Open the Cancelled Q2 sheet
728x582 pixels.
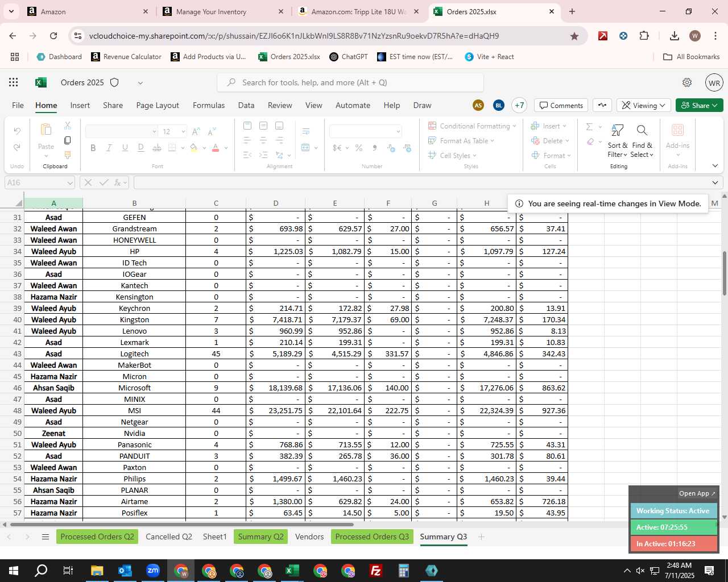point(169,537)
